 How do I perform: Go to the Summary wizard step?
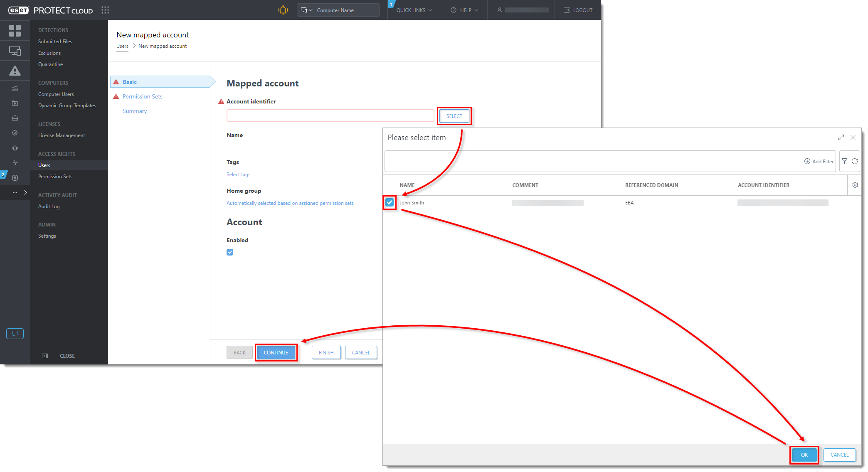[x=135, y=111]
